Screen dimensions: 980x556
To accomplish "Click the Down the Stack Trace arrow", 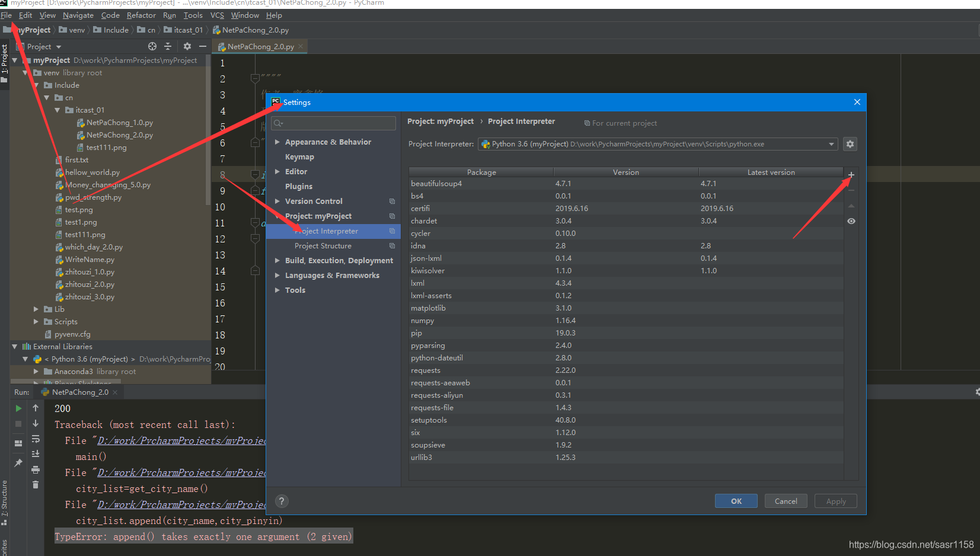I will (x=36, y=423).
